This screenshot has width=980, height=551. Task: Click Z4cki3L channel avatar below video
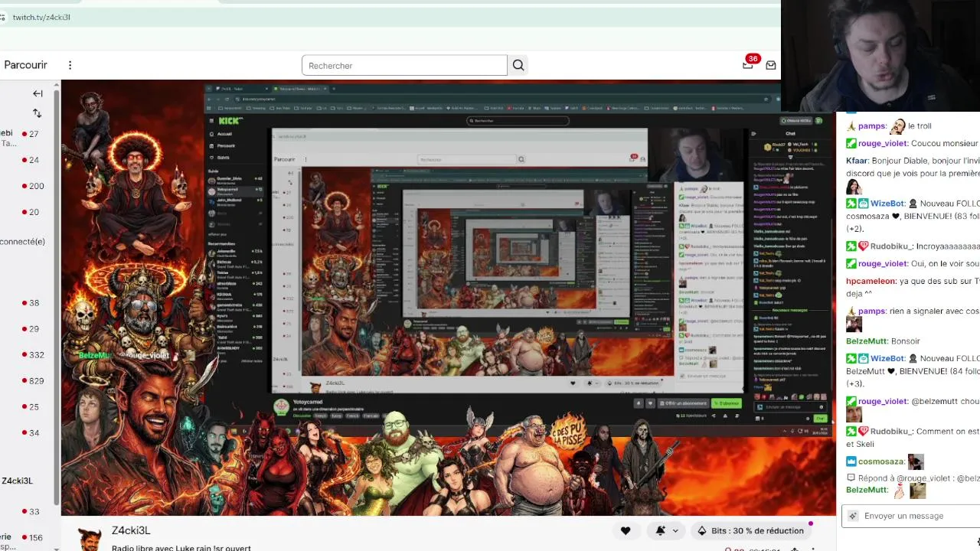coord(90,539)
